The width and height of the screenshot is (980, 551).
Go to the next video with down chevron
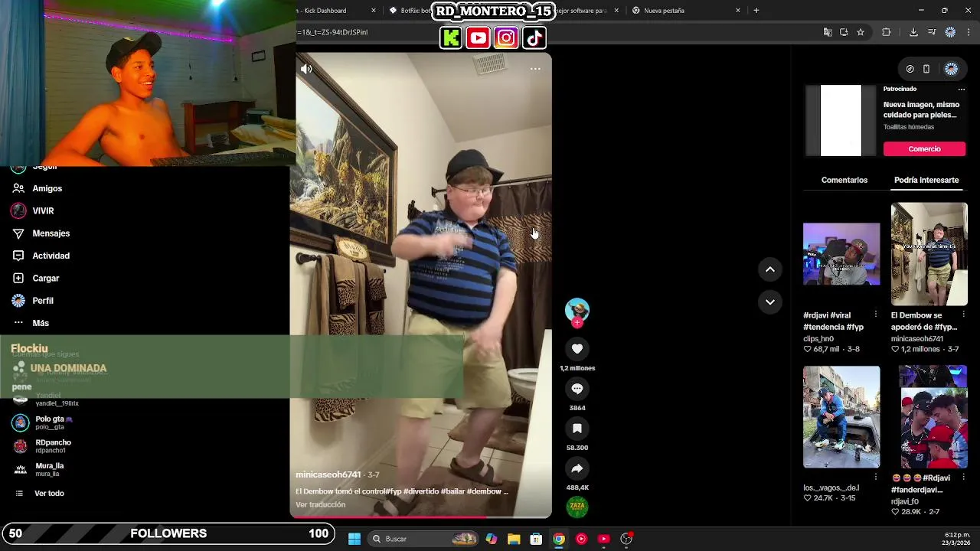tap(770, 302)
